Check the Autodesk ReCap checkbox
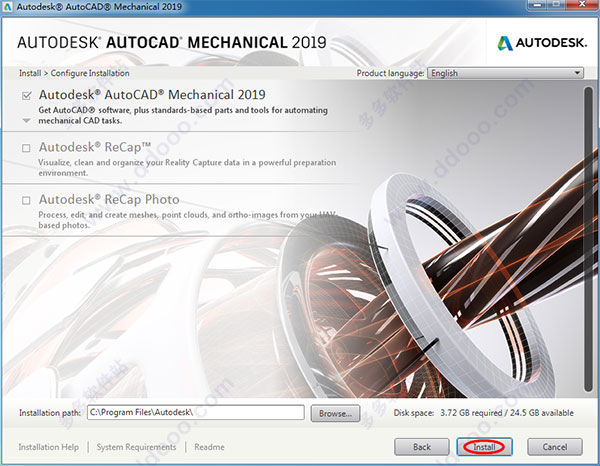 click(26, 148)
